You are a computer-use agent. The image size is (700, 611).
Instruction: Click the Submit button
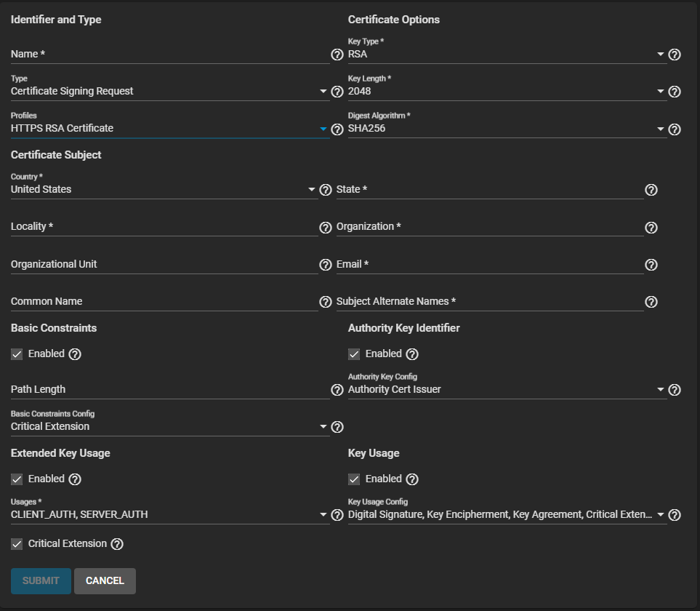[41, 581]
